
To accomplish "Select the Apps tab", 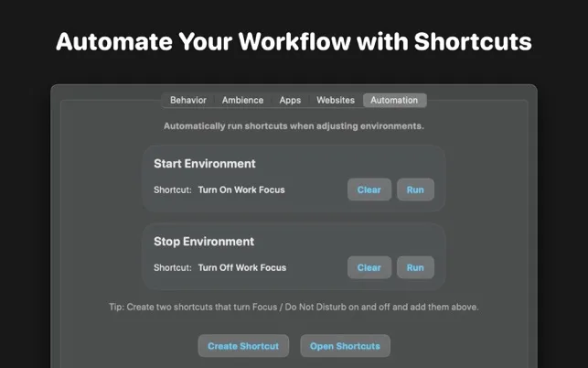I will coord(290,101).
